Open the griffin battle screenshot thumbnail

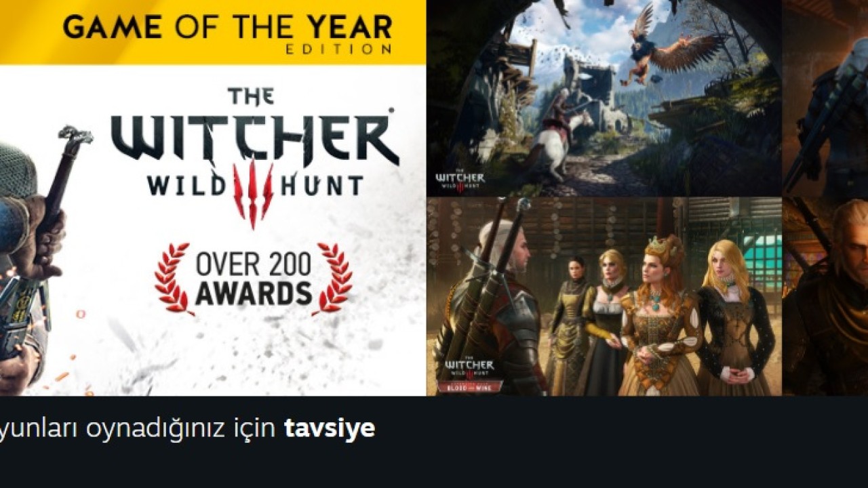coord(604,98)
